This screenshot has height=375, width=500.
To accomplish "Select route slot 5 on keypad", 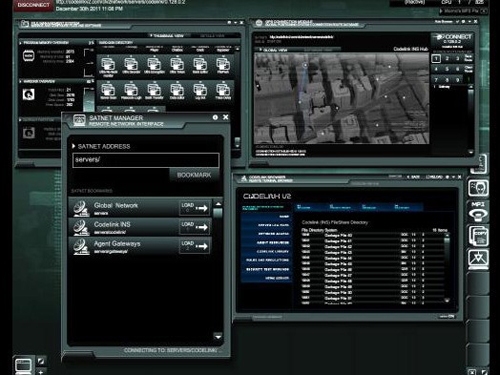I will click(x=447, y=69).
